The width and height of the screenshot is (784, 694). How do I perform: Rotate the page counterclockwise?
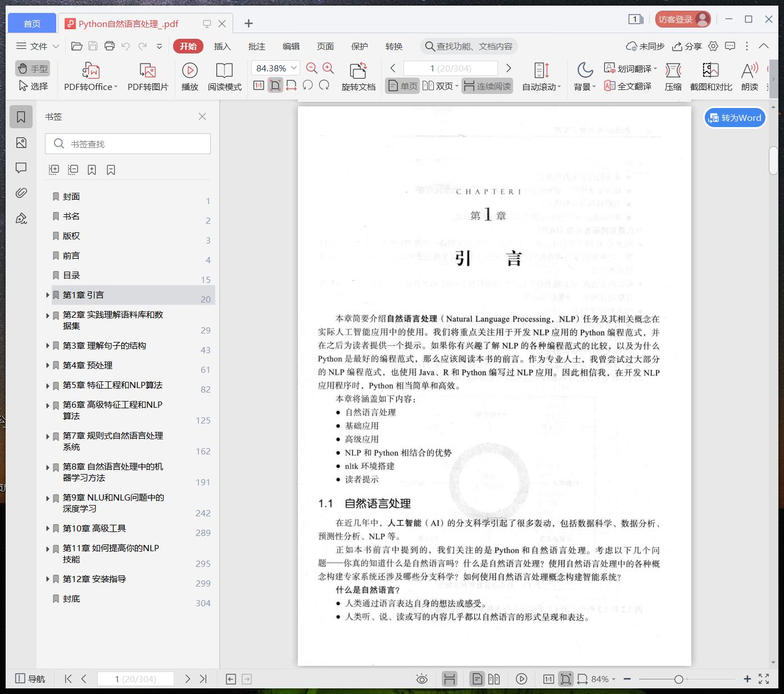[307, 85]
